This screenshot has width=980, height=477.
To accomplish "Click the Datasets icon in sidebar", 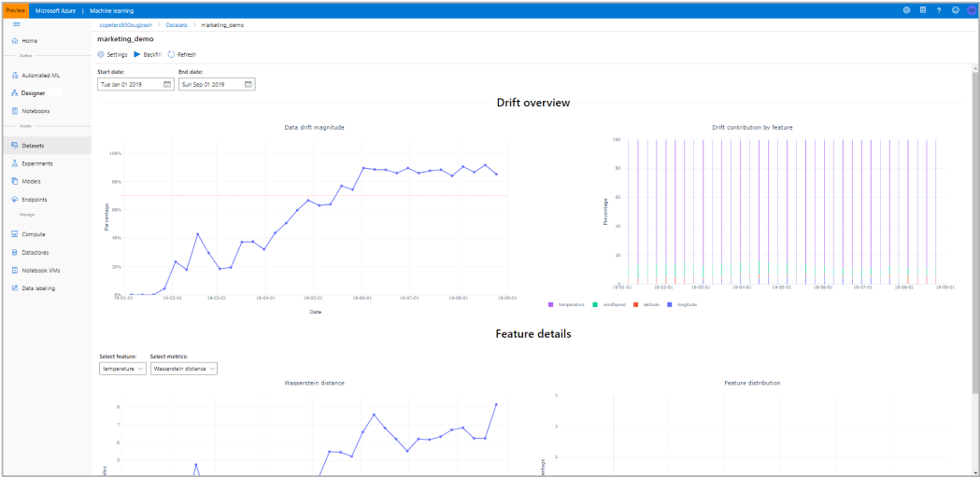I will pos(15,146).
